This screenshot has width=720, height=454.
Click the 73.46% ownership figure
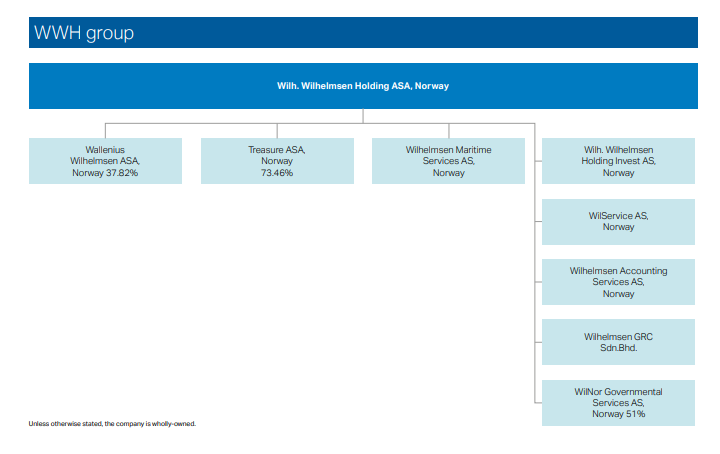(x=277, y=173)
